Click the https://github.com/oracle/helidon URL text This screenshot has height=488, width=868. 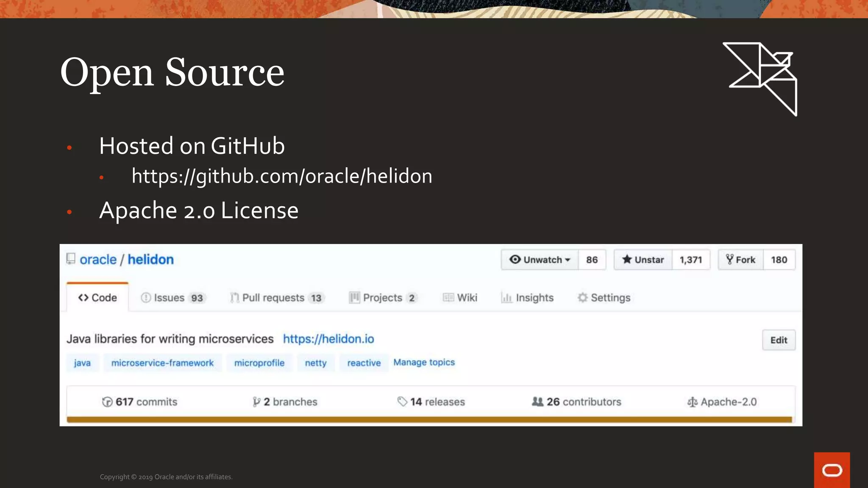(282, 176)
